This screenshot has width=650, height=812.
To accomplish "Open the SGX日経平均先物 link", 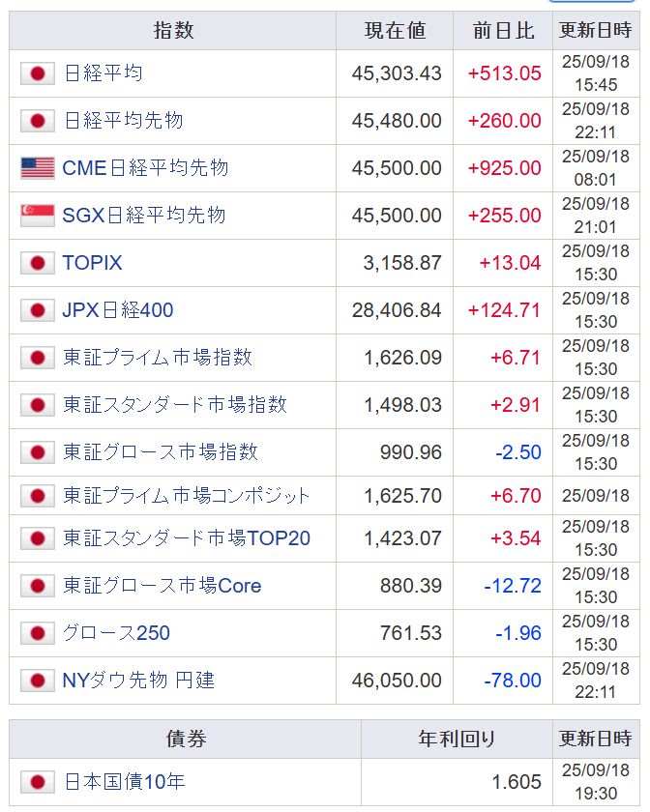I will click(x=144, y=216).
